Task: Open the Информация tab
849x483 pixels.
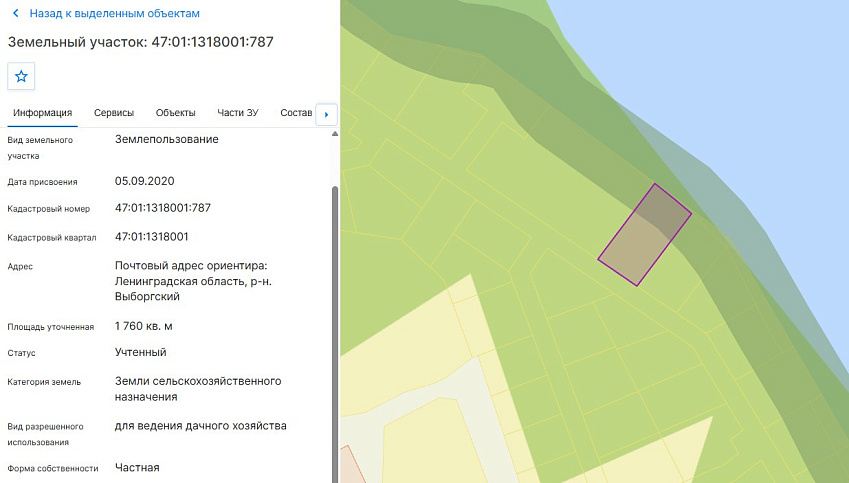Action: coord(43,113)
